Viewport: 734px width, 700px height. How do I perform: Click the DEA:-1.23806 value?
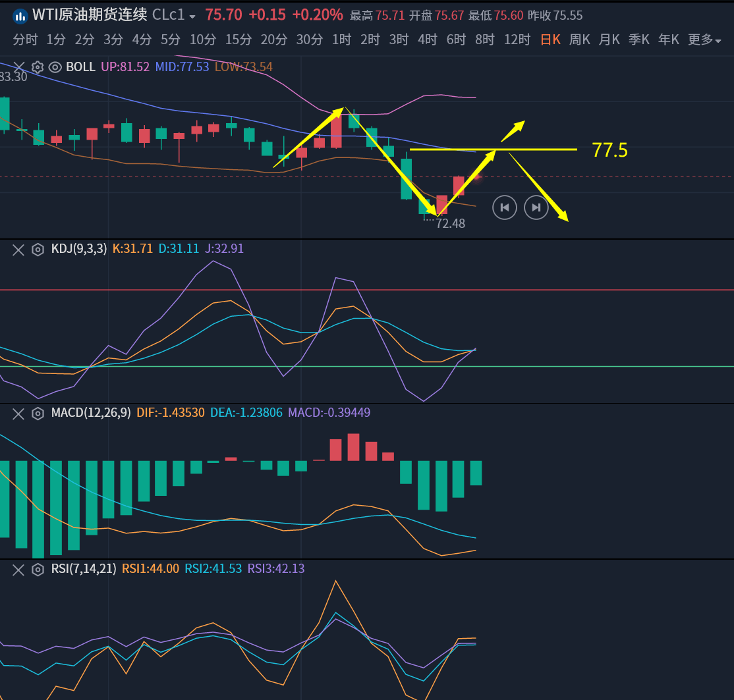(246, 413)
